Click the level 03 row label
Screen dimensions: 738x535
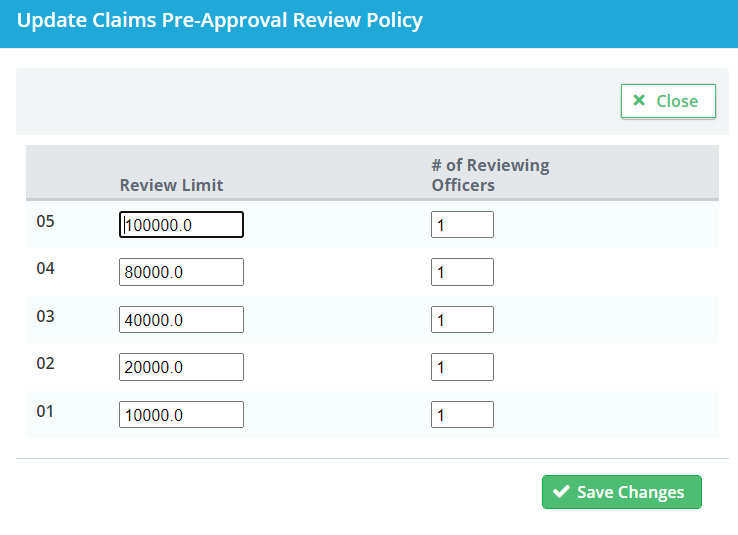(x=46, y=316)
